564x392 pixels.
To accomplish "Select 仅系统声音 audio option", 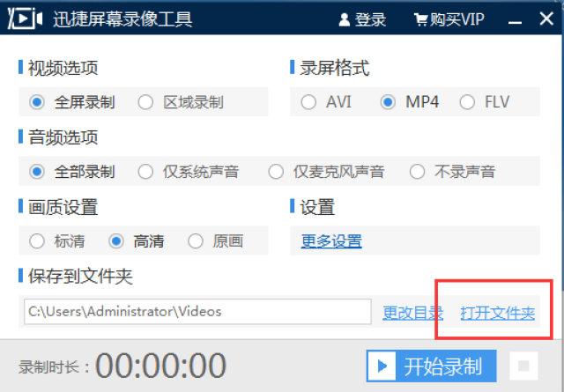I will (x=145, y=172).
